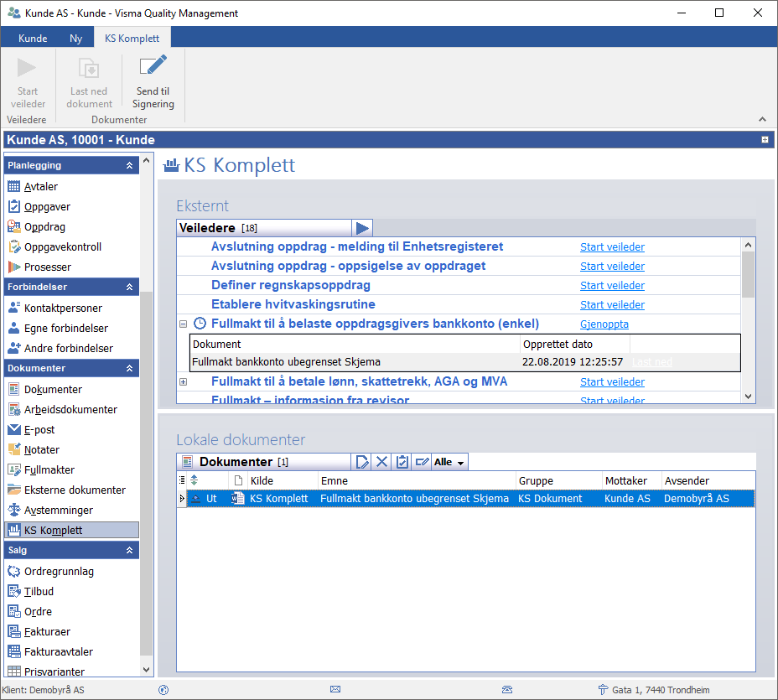Image resolution: width=778 pixels, height=700 pixels.
Task: Open Avstemminger in the sidebar
Action: 58,510
